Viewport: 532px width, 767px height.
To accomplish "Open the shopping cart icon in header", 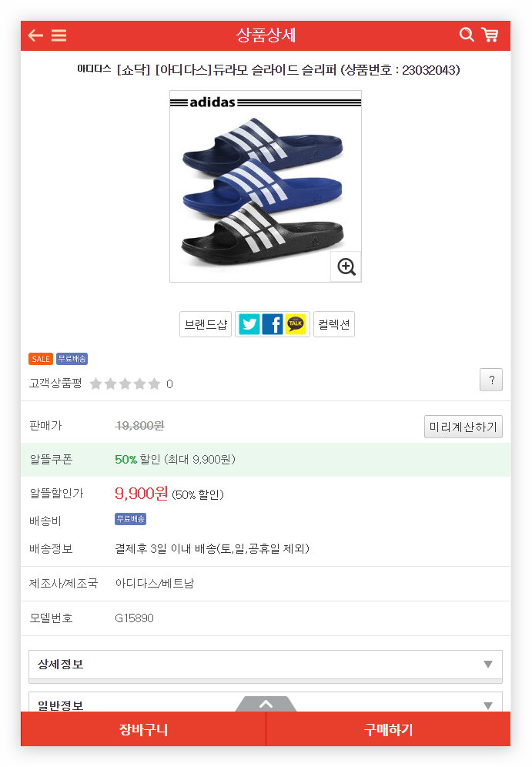I will tap(490, 35).
